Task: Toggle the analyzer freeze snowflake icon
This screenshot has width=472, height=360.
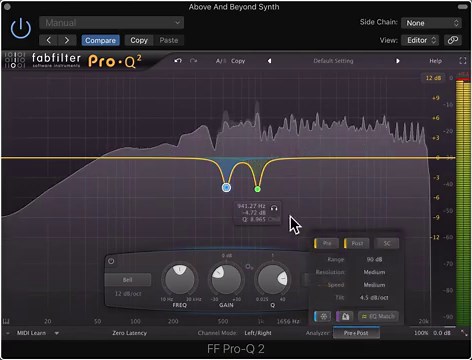Action: click(x=323, y=316)
